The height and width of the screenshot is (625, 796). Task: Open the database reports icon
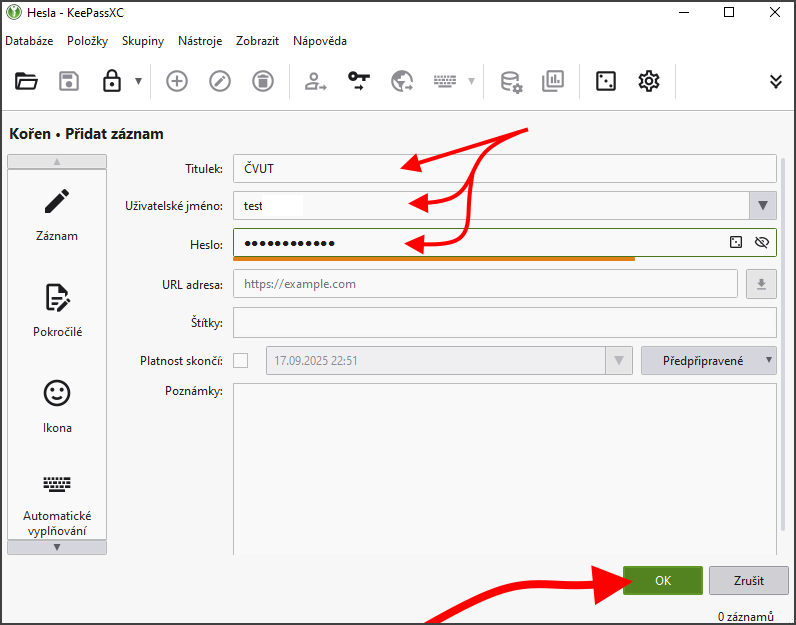pos(553,82)
